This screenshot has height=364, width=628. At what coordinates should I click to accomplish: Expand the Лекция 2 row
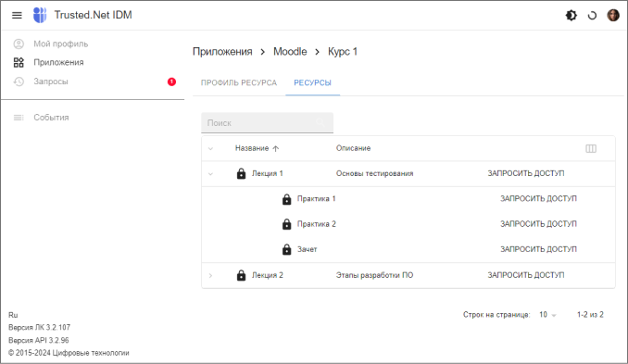click(210, 275)
